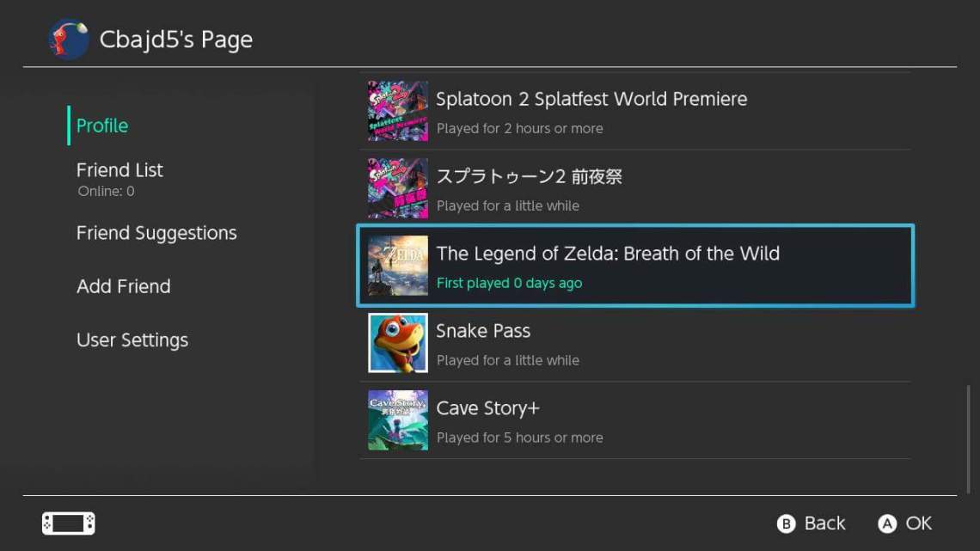Open User Settings
The height and width of the screenshot is (551, 980).
click(x=132, y=340)
